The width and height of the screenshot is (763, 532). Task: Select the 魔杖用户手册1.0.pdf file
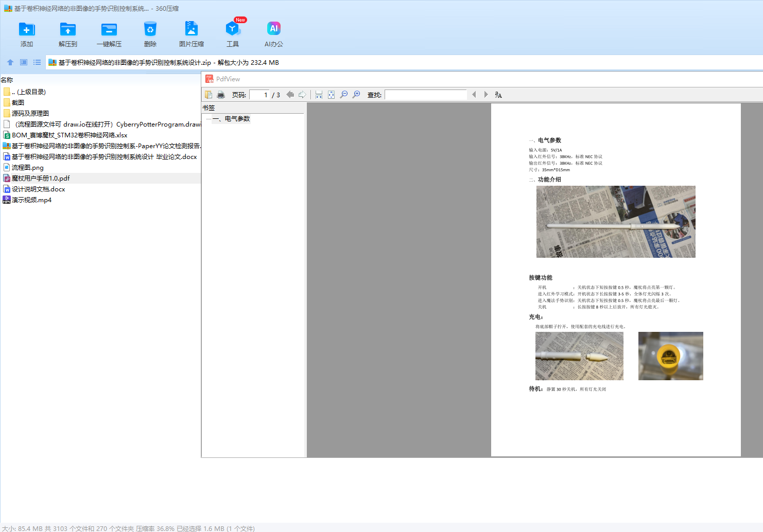click(x=100, y=179)
